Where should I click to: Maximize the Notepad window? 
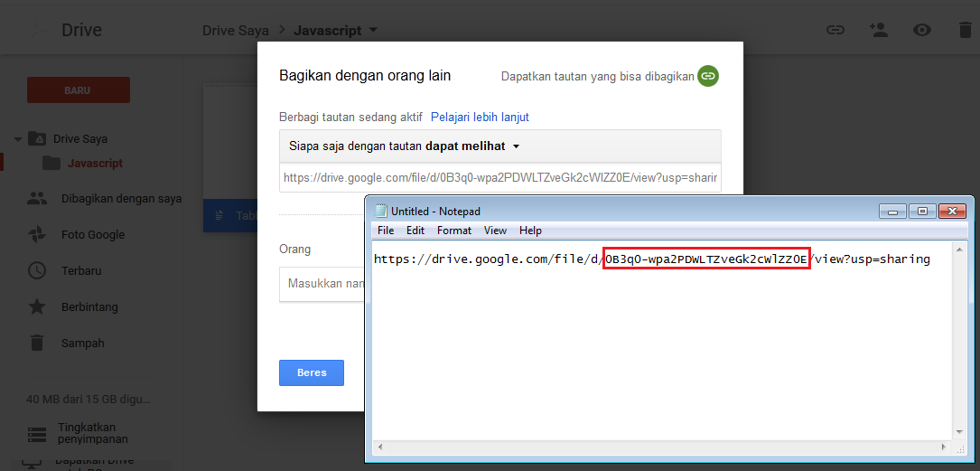922,212
